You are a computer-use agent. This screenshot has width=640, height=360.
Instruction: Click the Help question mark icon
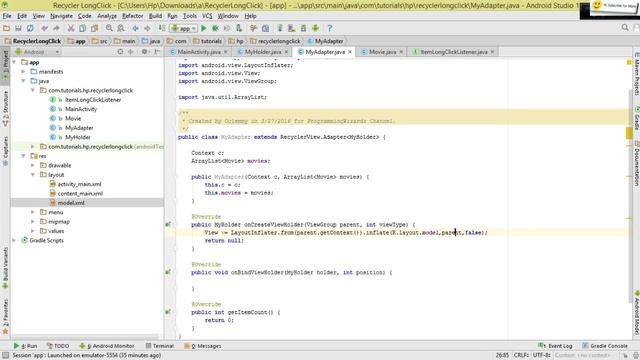coord(330,28)
